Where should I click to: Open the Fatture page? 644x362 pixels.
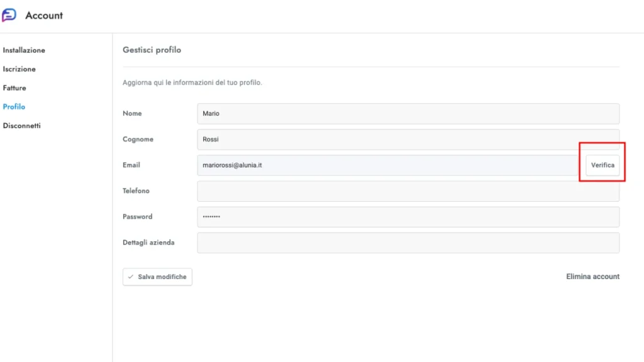[x=14, y=88]
